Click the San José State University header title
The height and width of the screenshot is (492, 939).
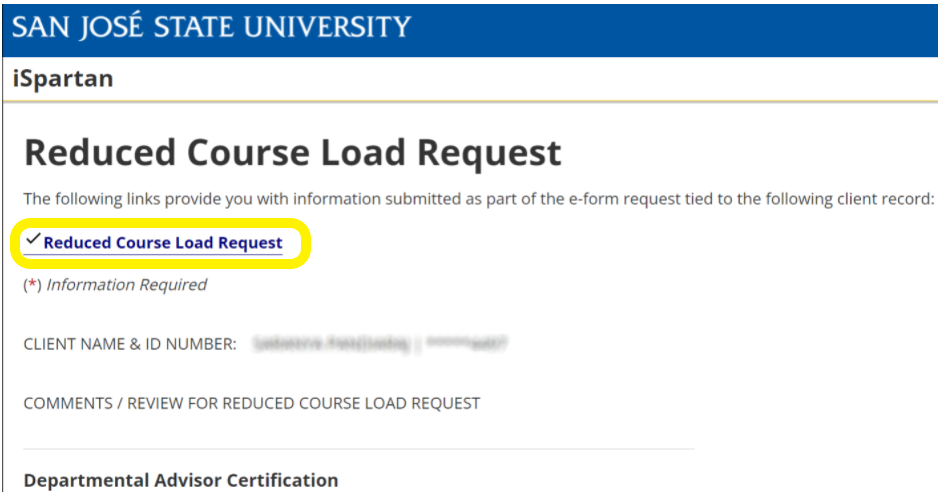click(x=211, y=26)
